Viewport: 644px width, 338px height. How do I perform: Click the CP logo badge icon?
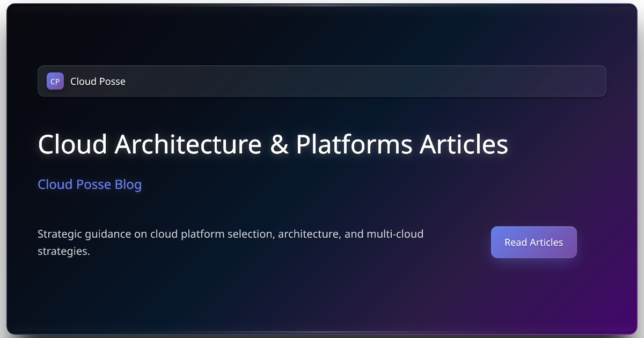click(x=55, y=81)
